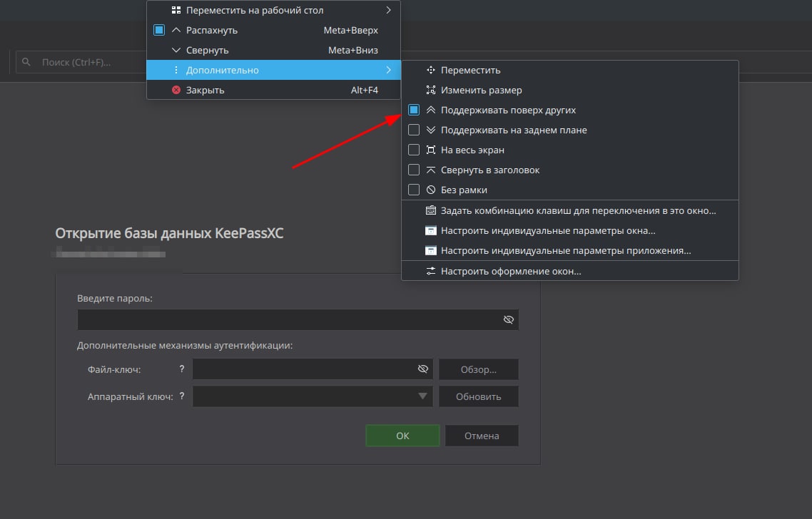Click the Файл-ключ input field
The width and height of the screenshot is (812, 519).
click(x=313, y=369)
